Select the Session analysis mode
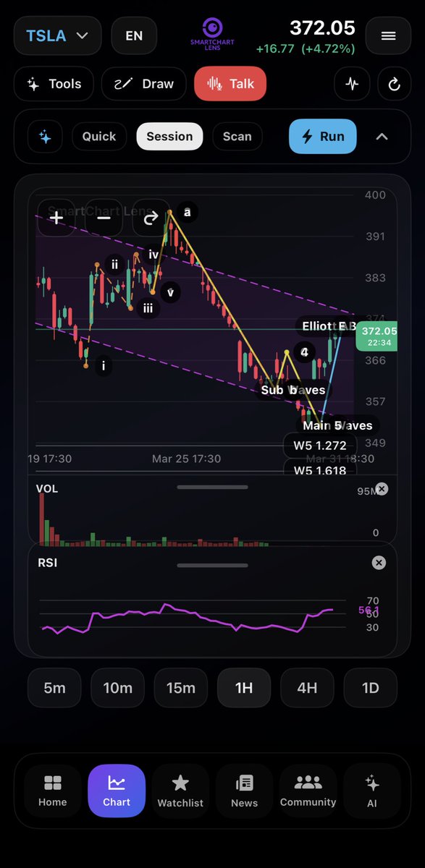The width and height of the screenshot is (425, 868). click(169, 136)
